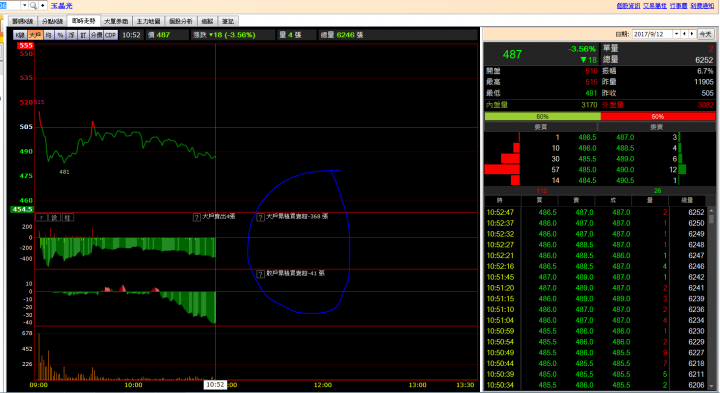Click the date field showing 2017/9/12
Image resolution: width=720 pixels, height=393 pixels.
click(x=652, y=34)
